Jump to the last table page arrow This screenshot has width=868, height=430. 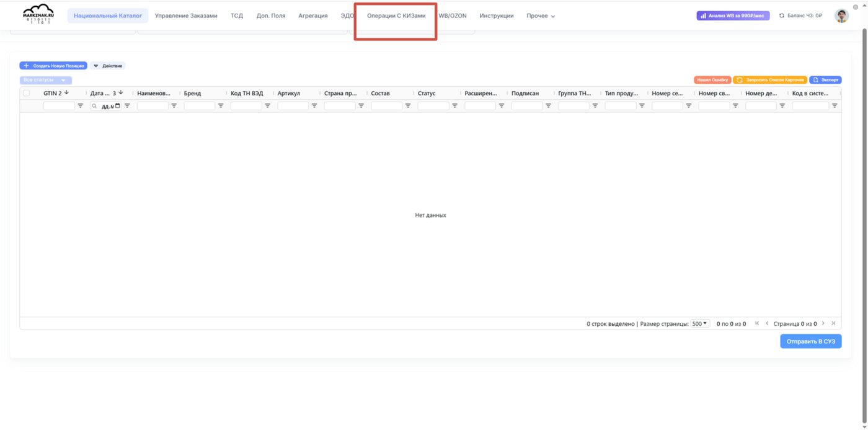click(x=833, y=323)
